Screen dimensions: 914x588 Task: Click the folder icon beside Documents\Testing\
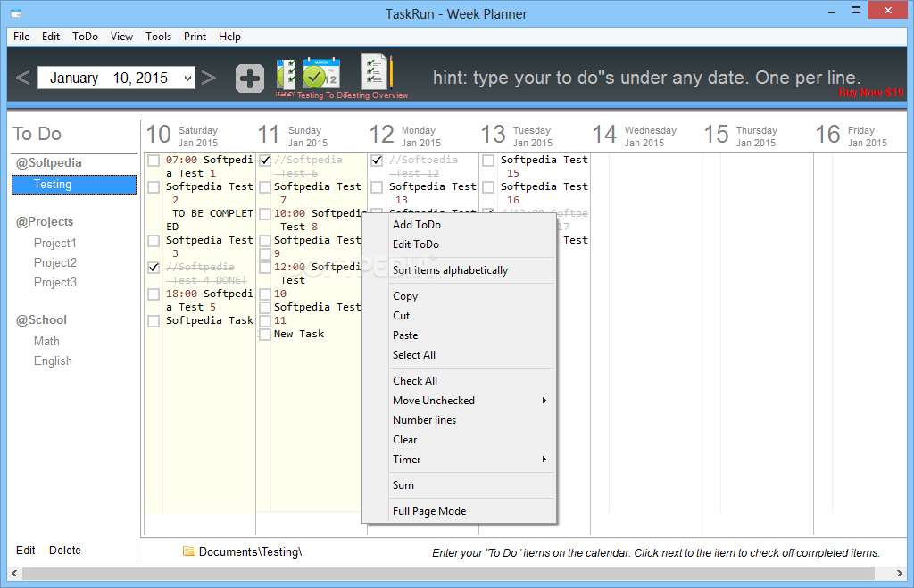click(189, 551)
